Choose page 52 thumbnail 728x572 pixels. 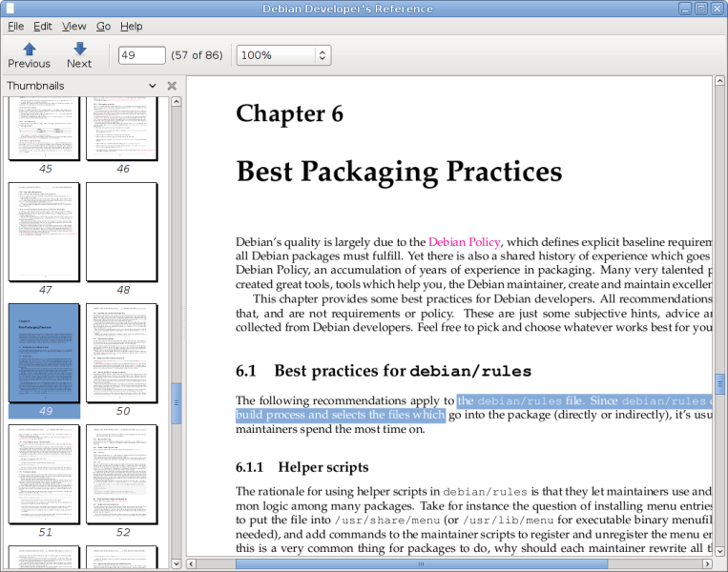point(122,474)
